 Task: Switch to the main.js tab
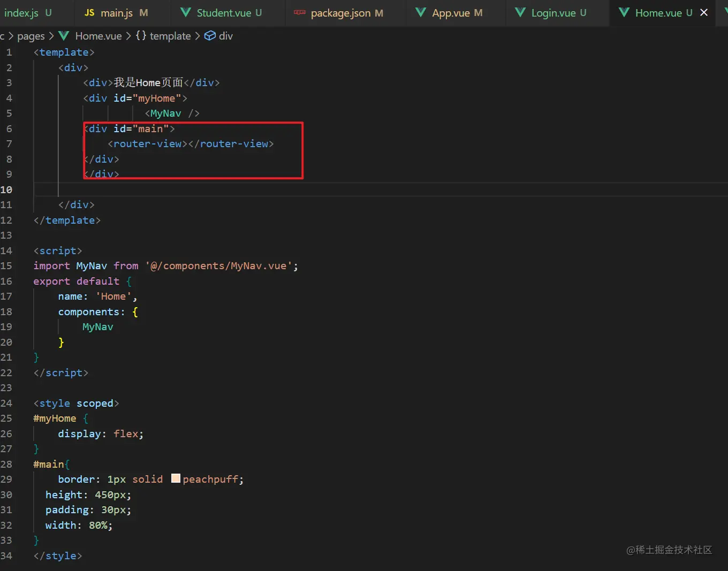coord(117,13)
